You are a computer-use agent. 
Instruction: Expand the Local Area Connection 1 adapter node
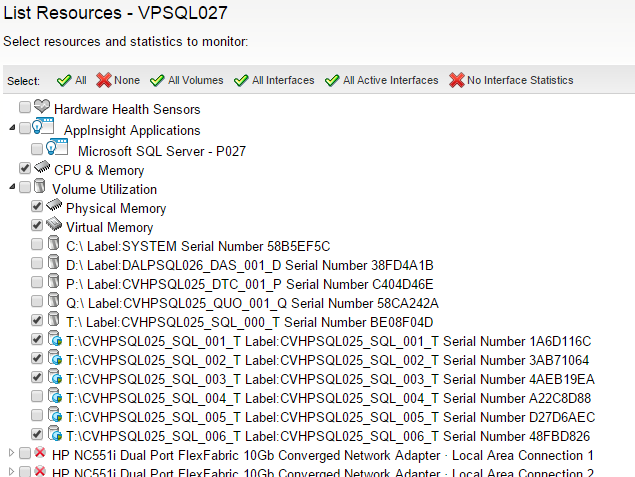click(11, 452)
